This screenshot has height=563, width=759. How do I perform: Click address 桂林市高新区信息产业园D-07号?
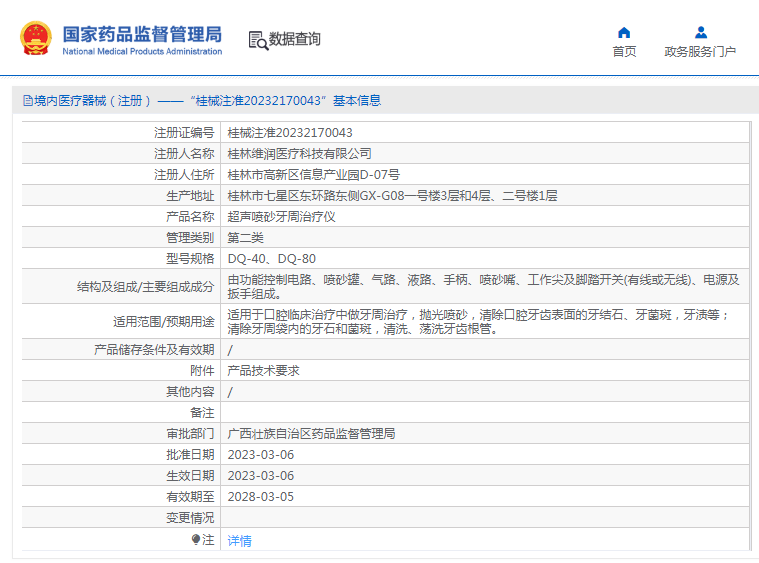coord(314,175)
